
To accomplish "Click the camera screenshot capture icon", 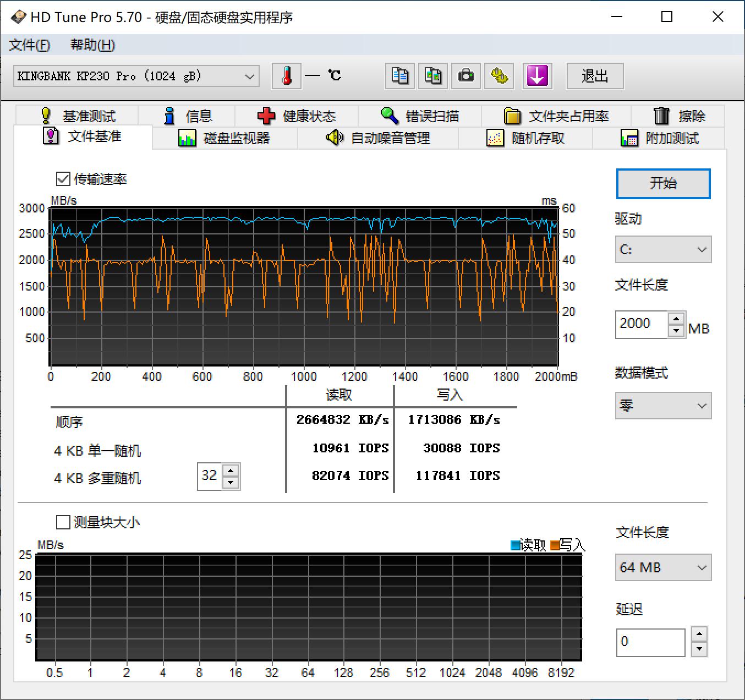I will coord(465,76).
